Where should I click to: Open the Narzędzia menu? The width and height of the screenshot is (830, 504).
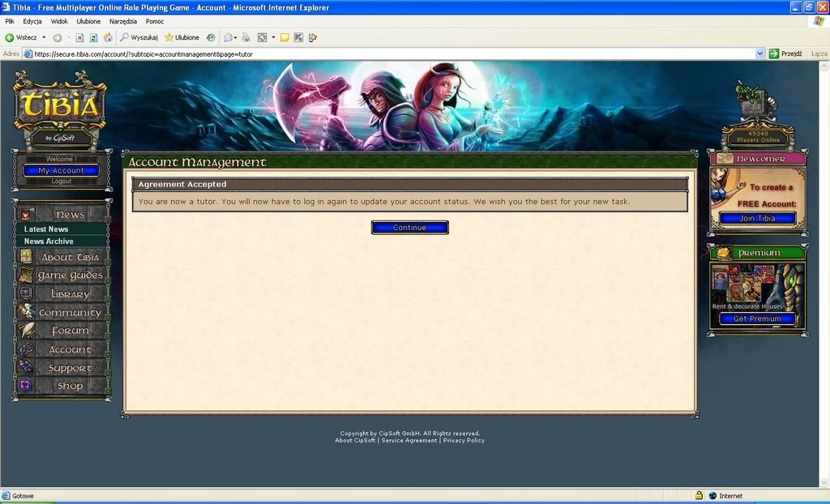pos(123,22)
